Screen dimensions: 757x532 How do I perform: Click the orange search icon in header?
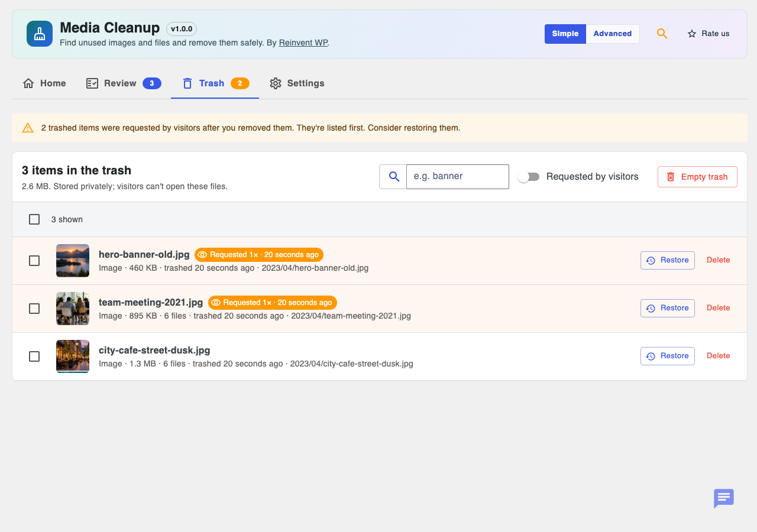point(662,34)
